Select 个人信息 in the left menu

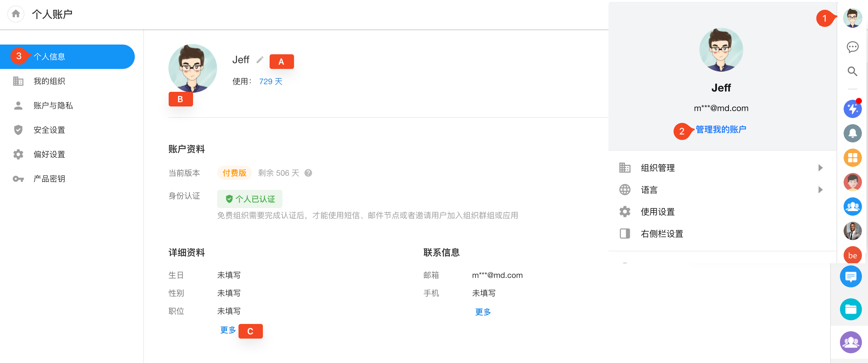[67, 57]
